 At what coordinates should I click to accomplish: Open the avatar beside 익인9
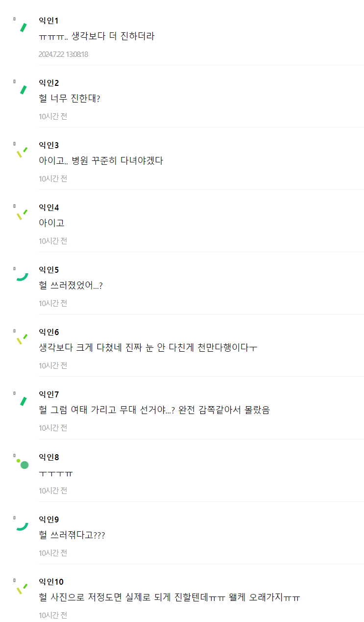[x=22, y=526]
